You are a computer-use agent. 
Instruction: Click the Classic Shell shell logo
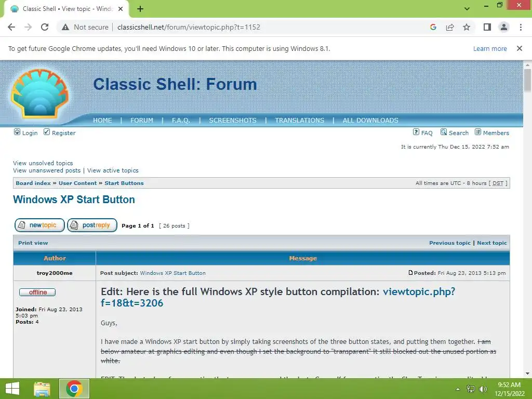[x=39, y=94]
